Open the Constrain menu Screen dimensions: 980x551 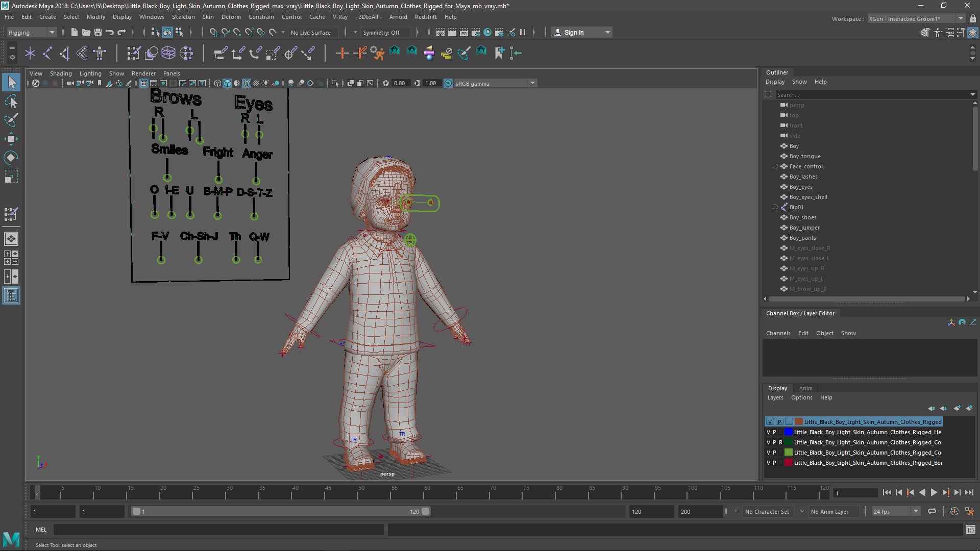click(261, 17)
